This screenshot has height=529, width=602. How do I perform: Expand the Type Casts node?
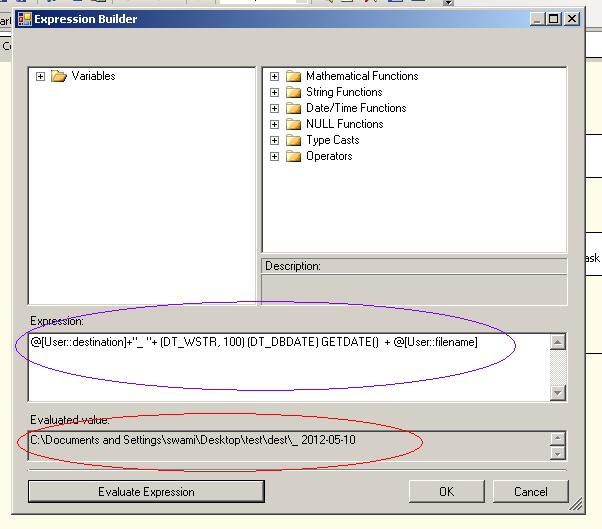274,141
